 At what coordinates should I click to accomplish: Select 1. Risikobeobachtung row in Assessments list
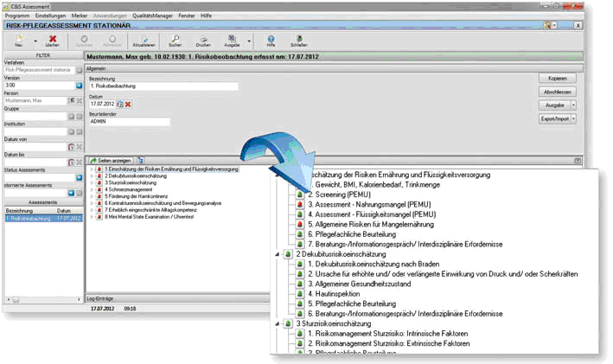point(43,219)
